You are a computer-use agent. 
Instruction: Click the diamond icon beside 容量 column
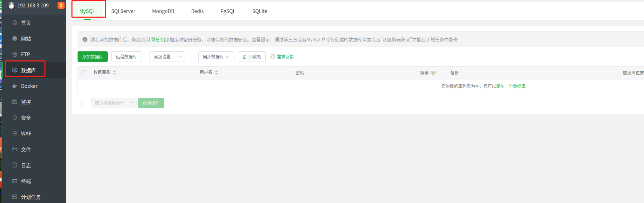pos(433,73)
